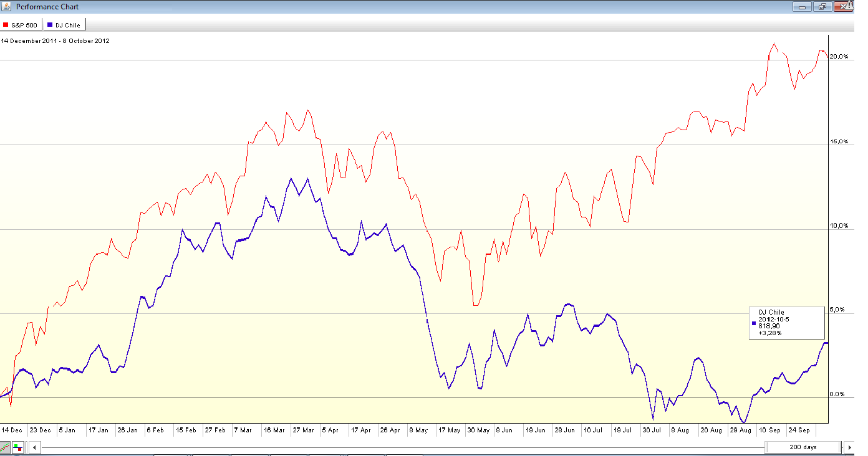
Task: Click the '5 Jan' date label
Action: click(x=67, y=430)
